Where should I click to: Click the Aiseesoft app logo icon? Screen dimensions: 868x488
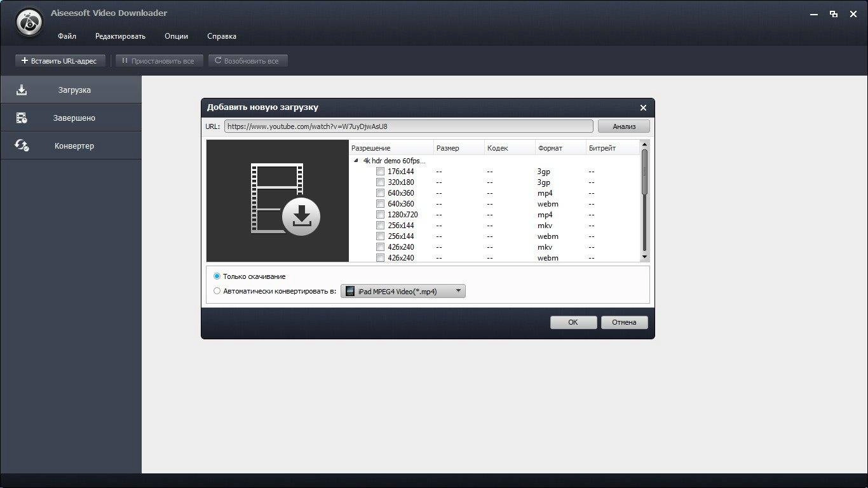pos(29,24)
